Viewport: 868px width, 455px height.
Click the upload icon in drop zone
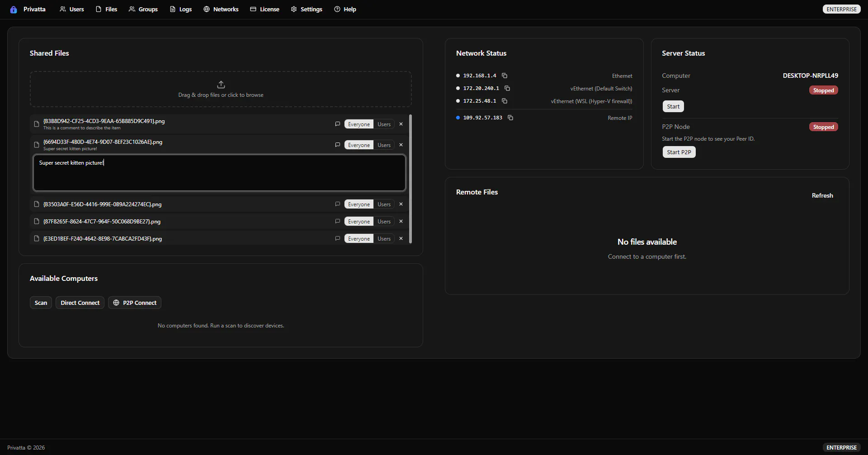tap(221, 85)
